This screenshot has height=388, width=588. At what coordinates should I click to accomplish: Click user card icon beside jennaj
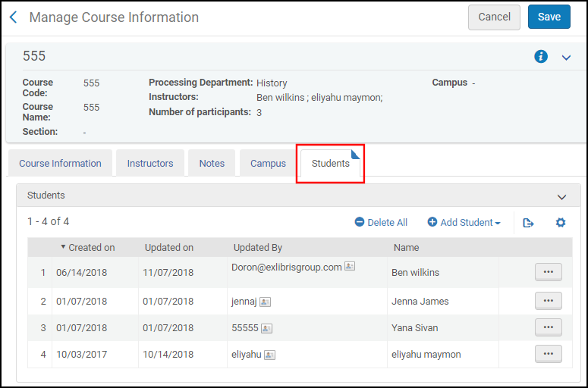(x=265, y=302)
